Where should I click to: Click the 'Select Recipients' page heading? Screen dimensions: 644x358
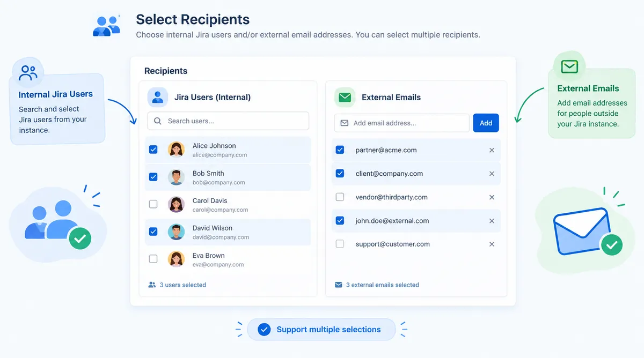click(193, 20)
